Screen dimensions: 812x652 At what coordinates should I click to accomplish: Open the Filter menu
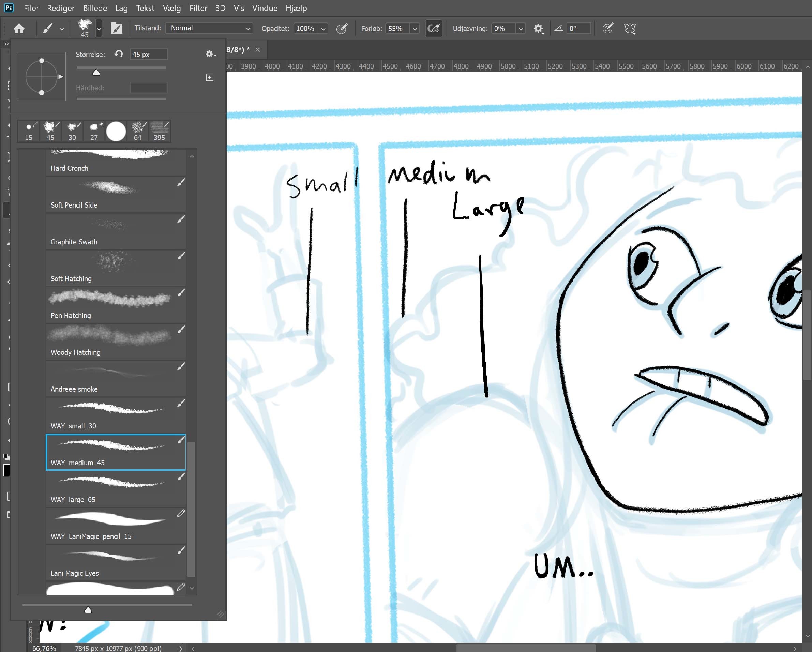click(198, 8)
